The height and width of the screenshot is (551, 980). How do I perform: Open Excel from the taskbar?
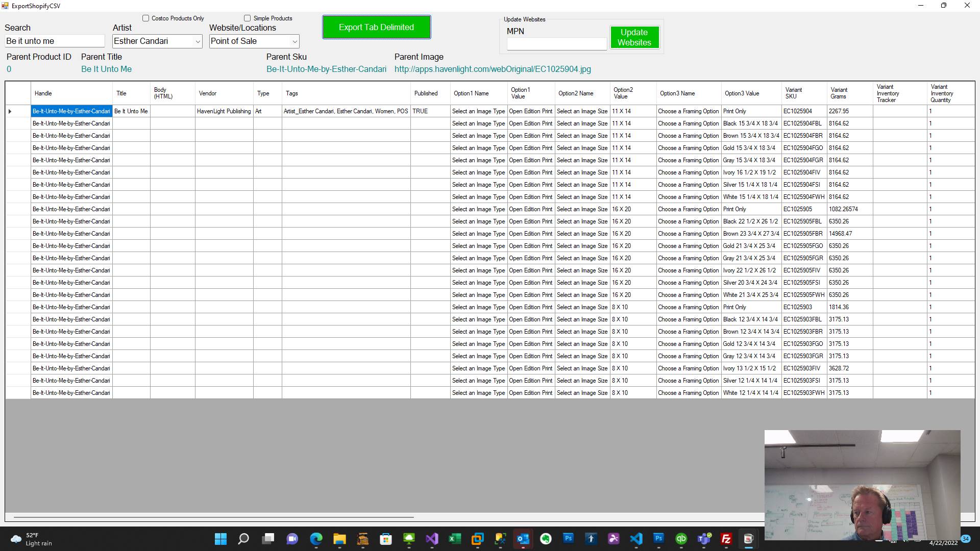point(454,539)
